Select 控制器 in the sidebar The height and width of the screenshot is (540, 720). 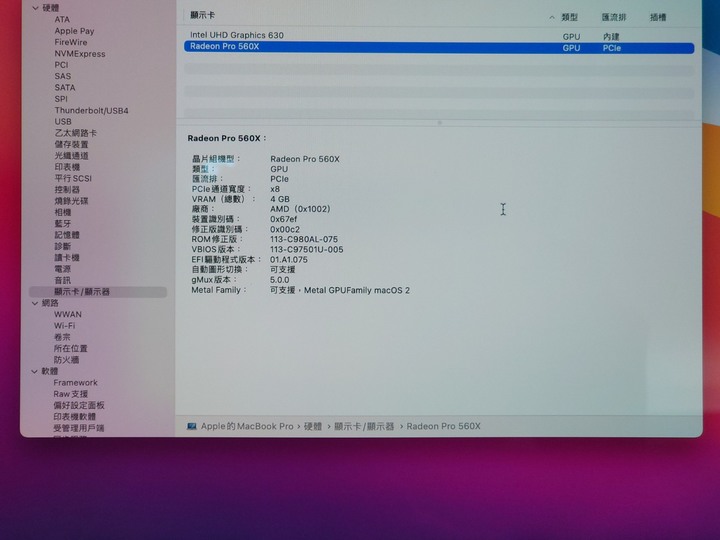pos(67,189)
